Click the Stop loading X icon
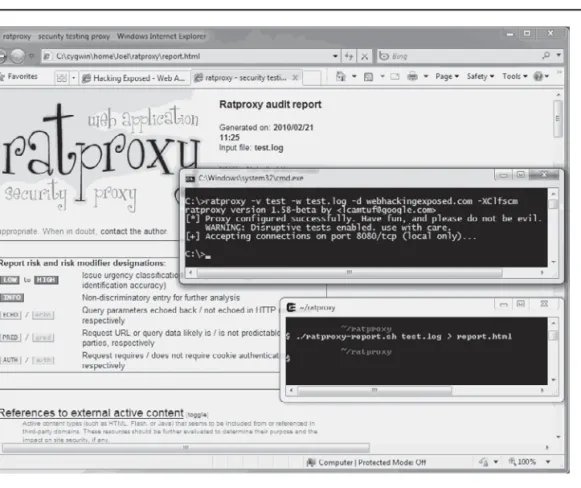 (x=365, y=56)
